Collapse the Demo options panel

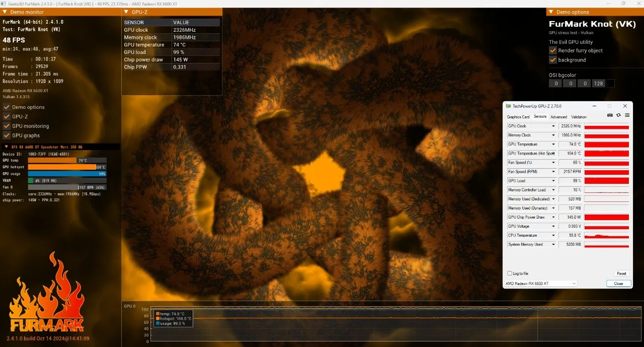[x=551, y=12]
